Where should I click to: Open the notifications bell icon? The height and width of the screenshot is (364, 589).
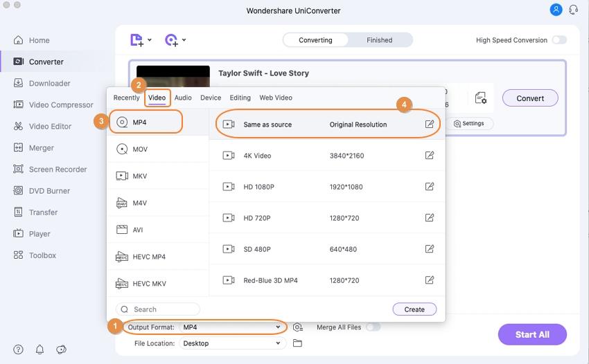point(39,349)
